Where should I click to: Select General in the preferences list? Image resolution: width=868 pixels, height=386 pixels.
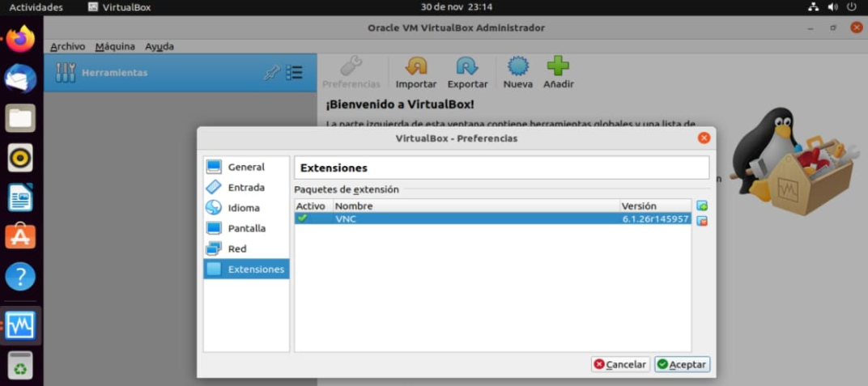[246, 167]
